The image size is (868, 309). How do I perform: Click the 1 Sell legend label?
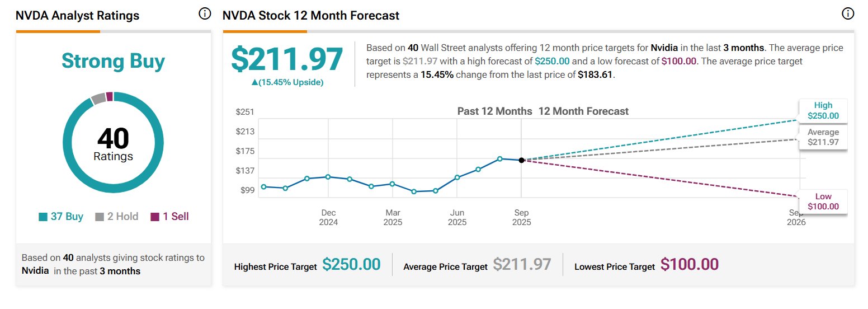176,217
